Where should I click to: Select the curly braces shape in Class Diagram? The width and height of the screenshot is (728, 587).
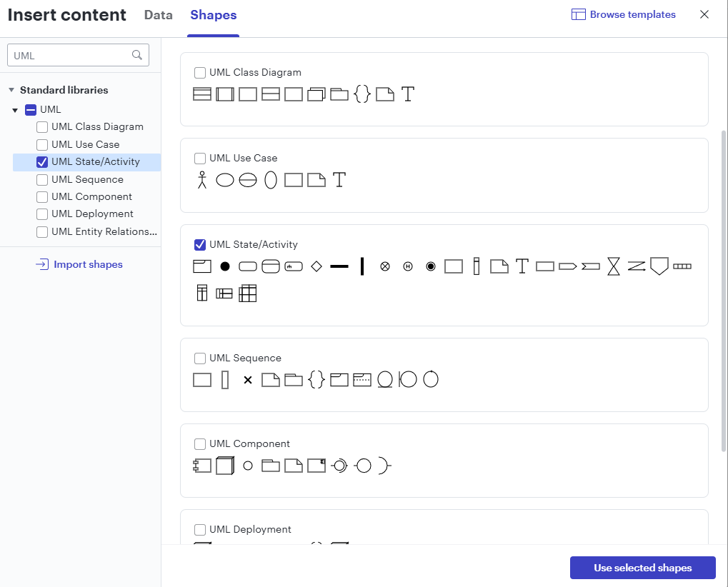click(361, 94)
